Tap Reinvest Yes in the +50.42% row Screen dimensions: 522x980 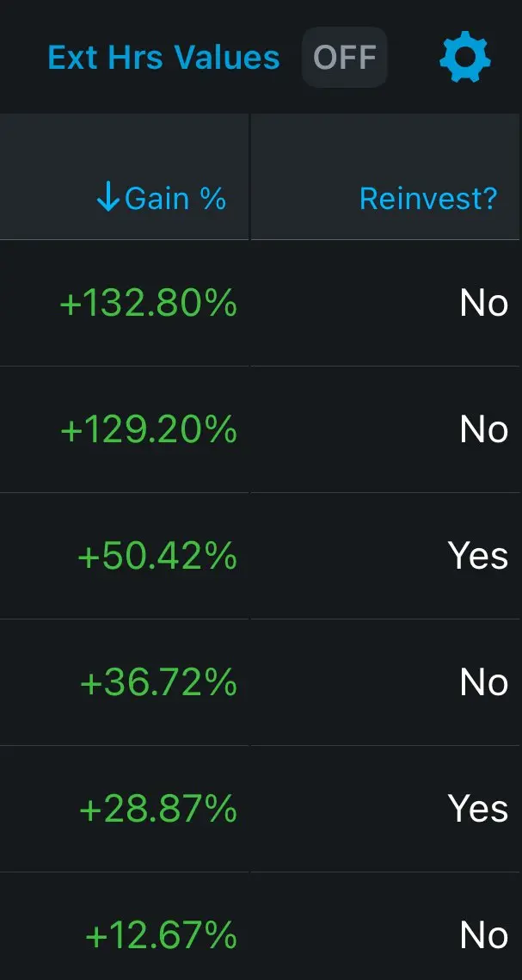point(478,556)
